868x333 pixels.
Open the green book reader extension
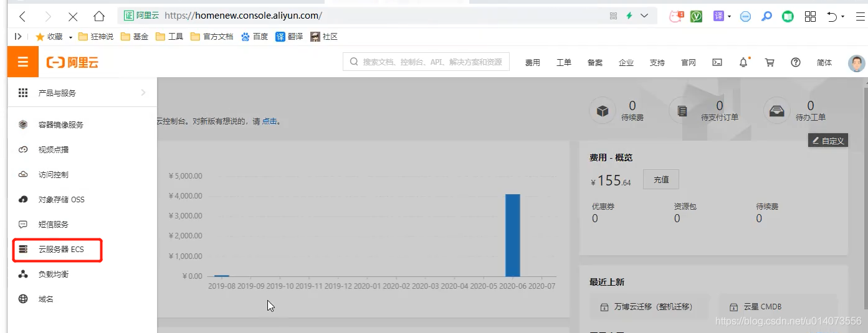tap(788, 17)
